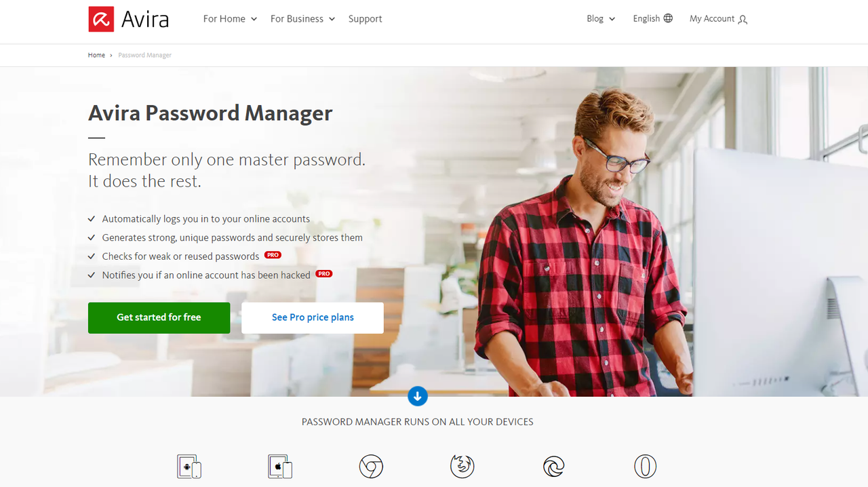Screen dimensions: 868x487
Task: Click the PRO badge next to reused passwords
Action: [273, 255]
